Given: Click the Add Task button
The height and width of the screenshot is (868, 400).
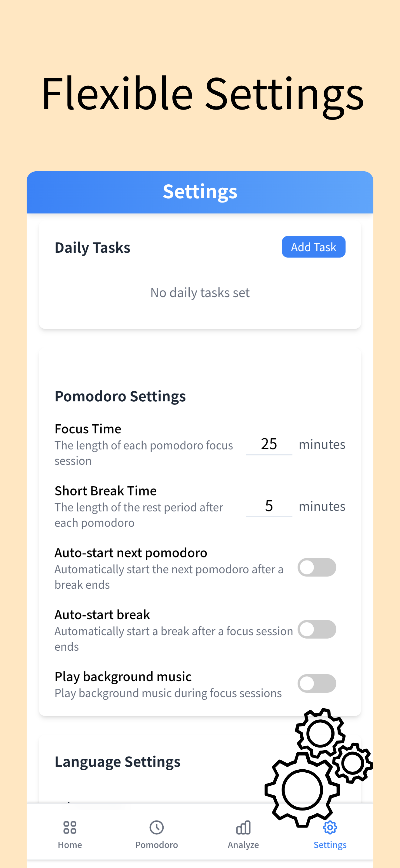Looking at the screenshot, I should [313, 247].
